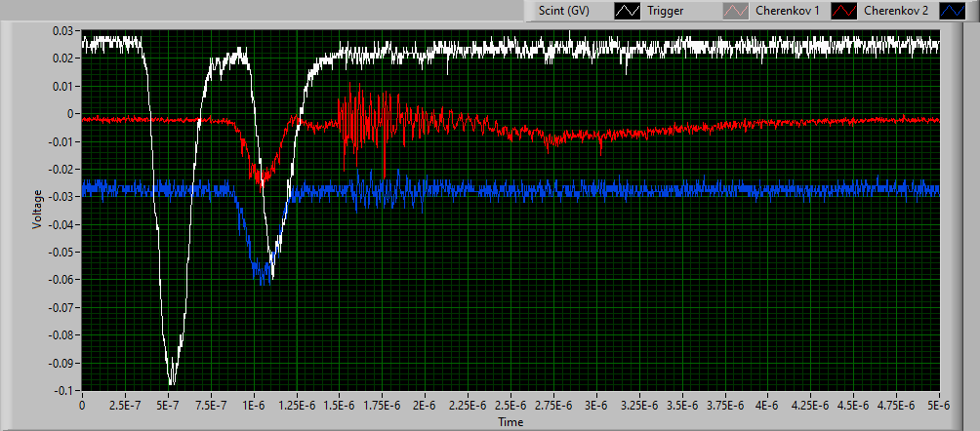
Task: Click the 1E-6 X-axis tick label
Action: coord(254,405)
